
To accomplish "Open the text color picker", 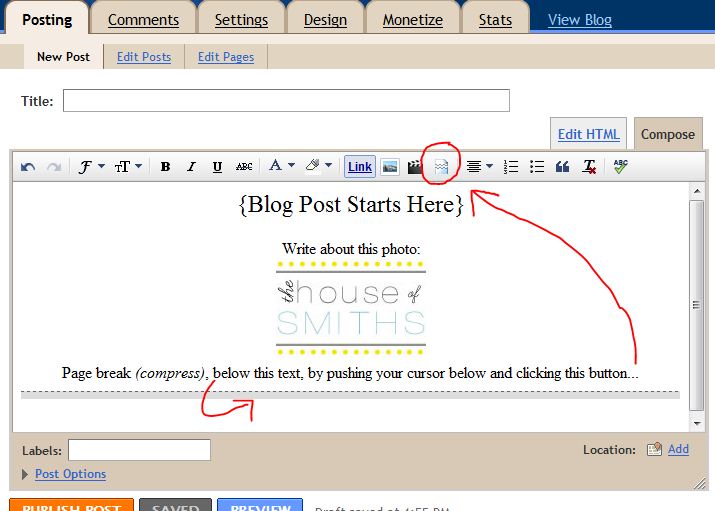I will (x=281, y=165).
